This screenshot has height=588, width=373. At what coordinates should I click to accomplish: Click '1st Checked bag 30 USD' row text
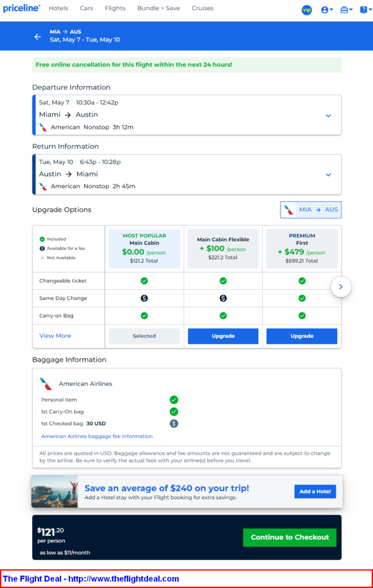point(73,424)
